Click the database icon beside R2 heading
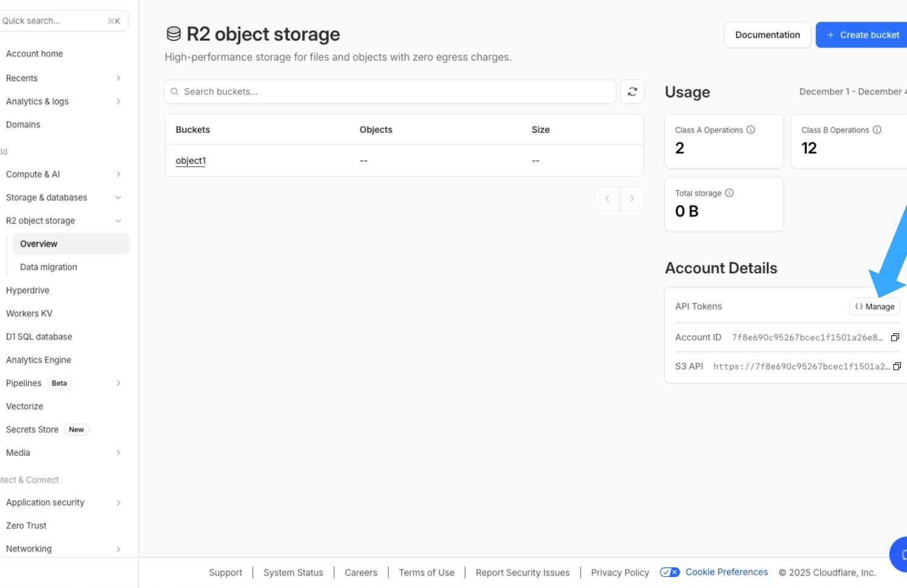The width and height of the screenshot is (907, 588). tap(174, 34)
